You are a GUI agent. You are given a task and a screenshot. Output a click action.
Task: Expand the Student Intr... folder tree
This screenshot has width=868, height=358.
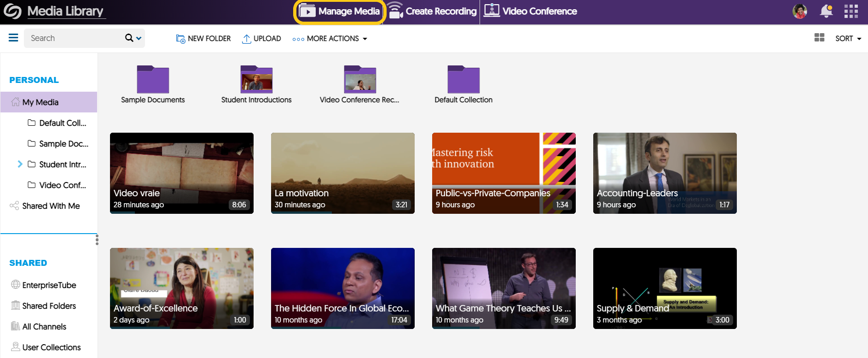point(20,164)
